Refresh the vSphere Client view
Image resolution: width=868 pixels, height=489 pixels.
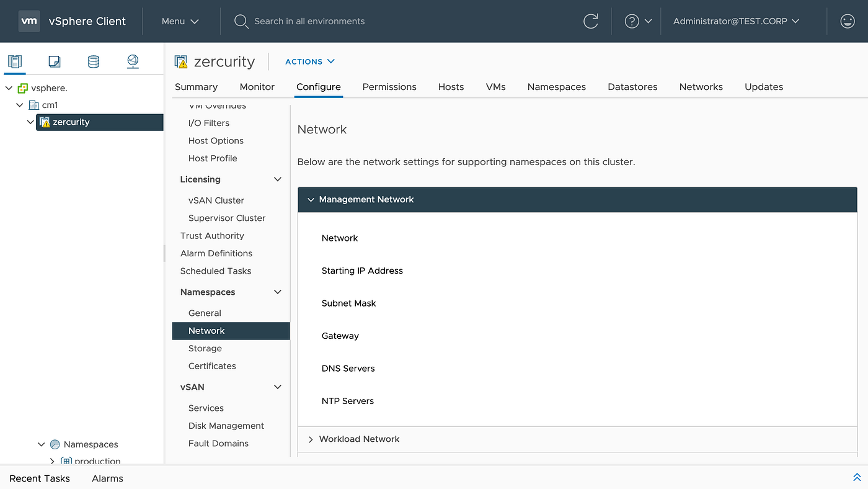pos(591,21)
